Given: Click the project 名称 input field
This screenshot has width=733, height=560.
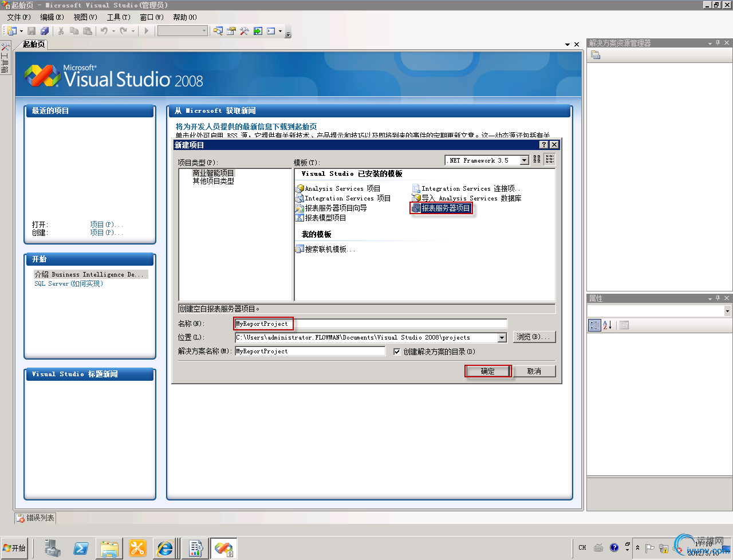Looking at the screenshot, I should [x=371, y=324].
